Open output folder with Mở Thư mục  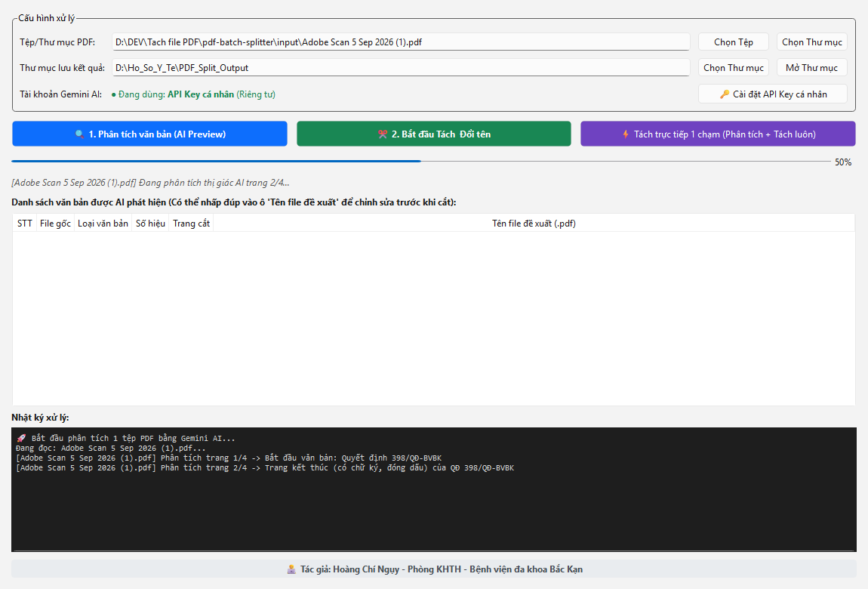[812, 67]
